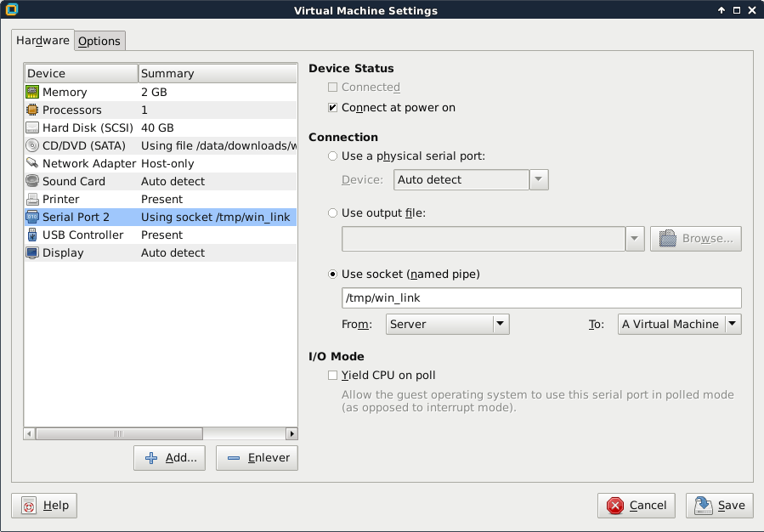Image resolution: width=764 pixels, height=532 pixels.
Task: Select the Use output file option
Action: [333, 212]
